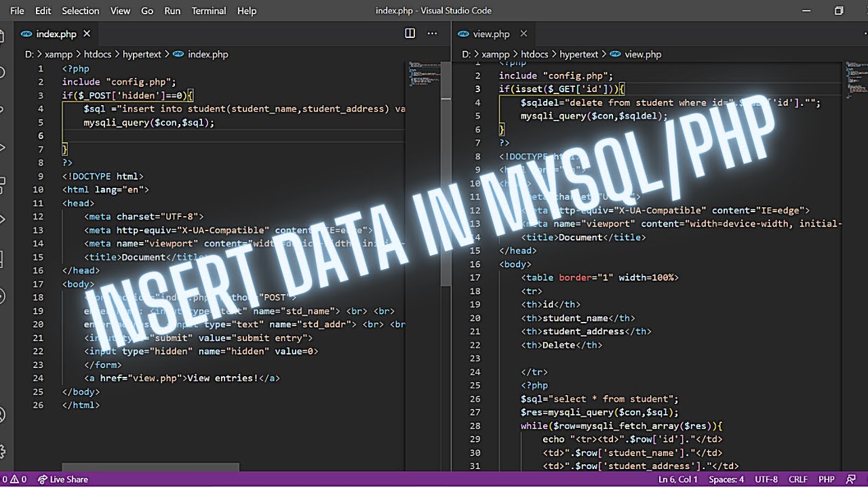Expand D: breadcrumb in index.php editor
Viewport: 868px width, 488px height.
pos(29,54)
